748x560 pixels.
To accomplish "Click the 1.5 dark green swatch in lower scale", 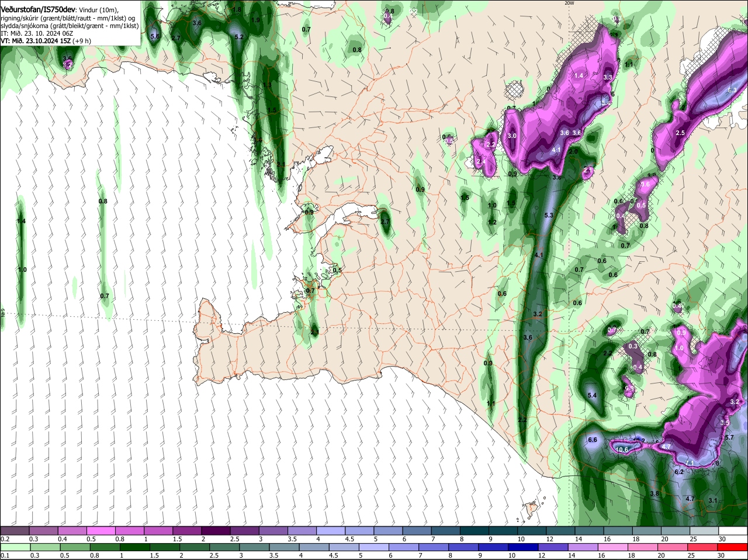I will 165,547.
